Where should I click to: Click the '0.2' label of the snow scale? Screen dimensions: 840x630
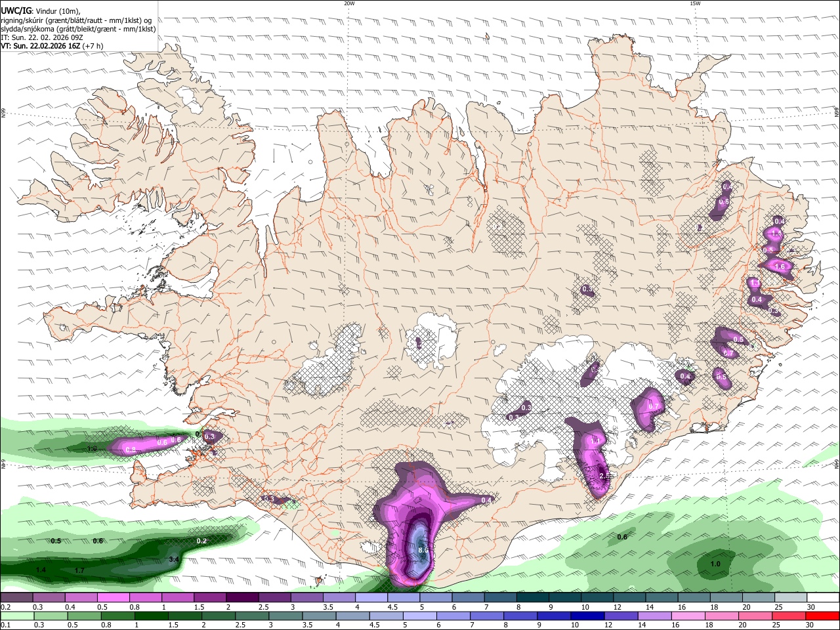(5, 607)
